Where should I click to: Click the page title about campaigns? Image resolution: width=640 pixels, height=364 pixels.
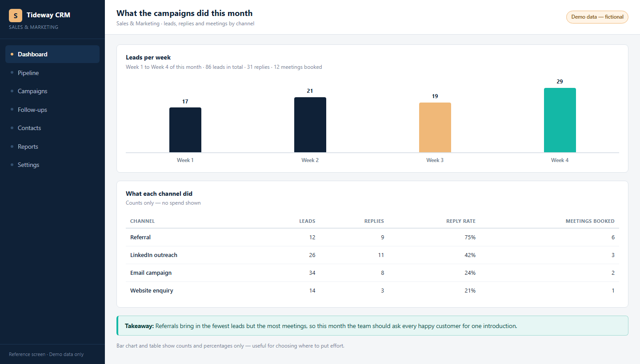point(184,13)
